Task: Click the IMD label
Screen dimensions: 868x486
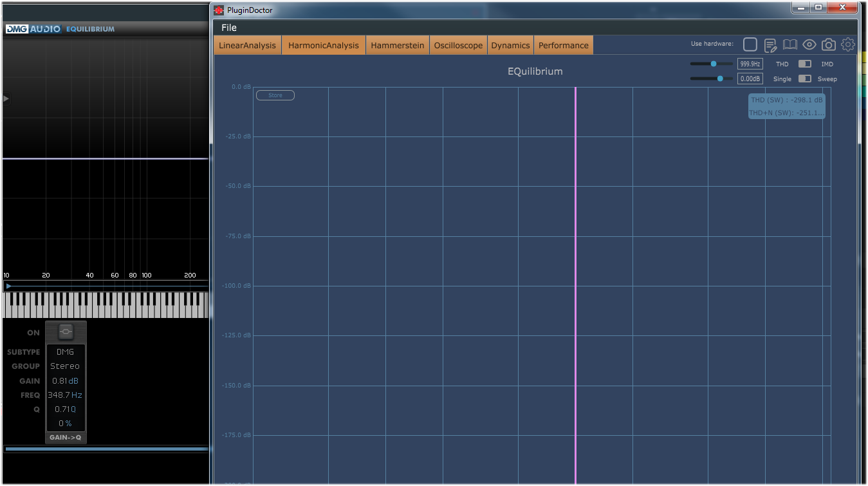Action: 827,64
